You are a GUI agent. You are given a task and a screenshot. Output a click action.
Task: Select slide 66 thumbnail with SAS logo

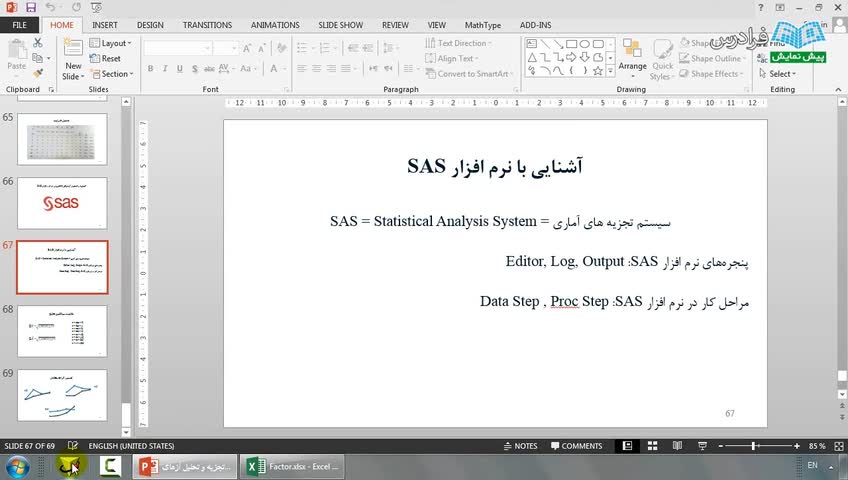[62, 203]
